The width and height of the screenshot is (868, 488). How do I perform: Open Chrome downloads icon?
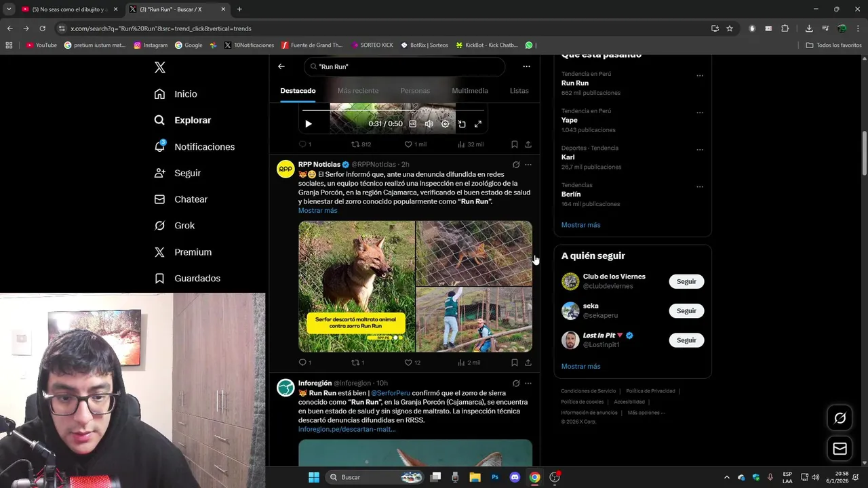[809, 28]
